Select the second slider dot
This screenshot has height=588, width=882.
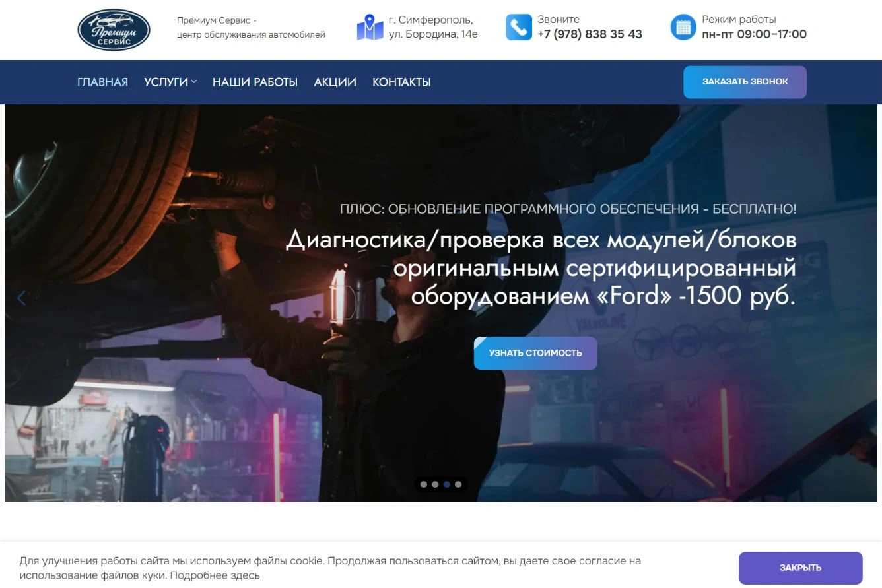click(435, 484)
